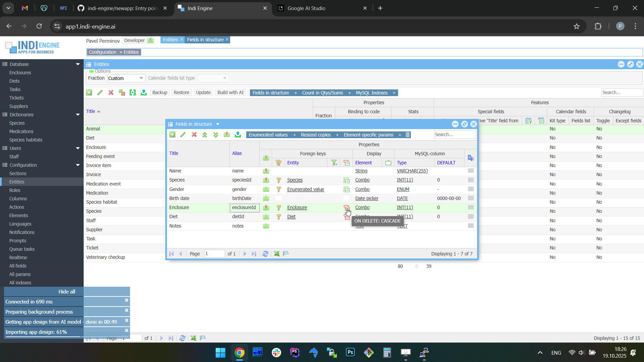Click the green double-chevron move down icon
The image size is (644, 362).
(216, 135)
